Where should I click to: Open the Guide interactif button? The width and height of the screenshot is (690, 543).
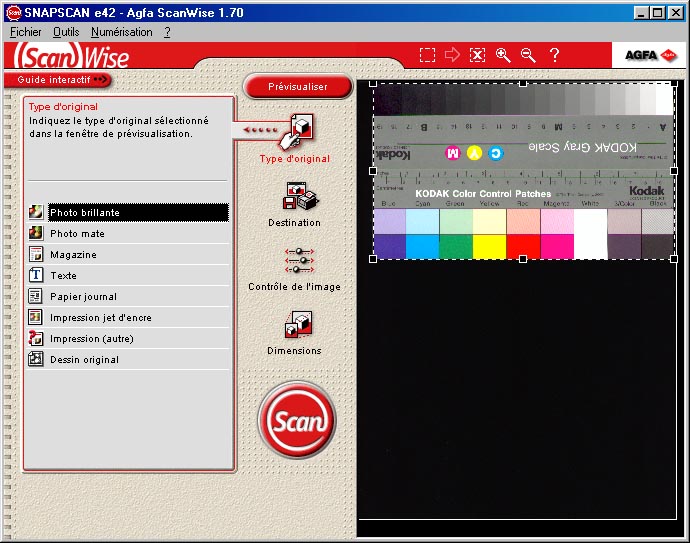point(58,80)
